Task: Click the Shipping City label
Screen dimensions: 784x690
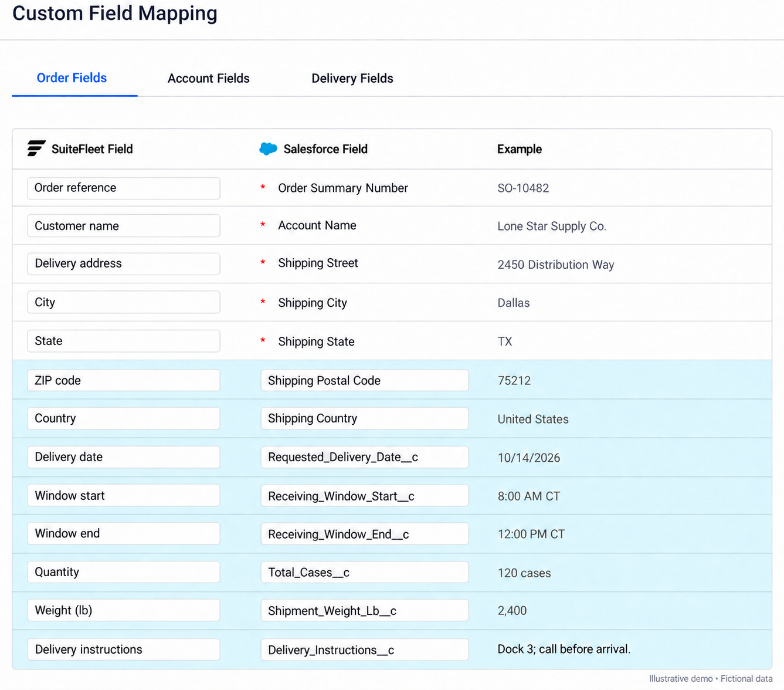Action: point(313,303)
